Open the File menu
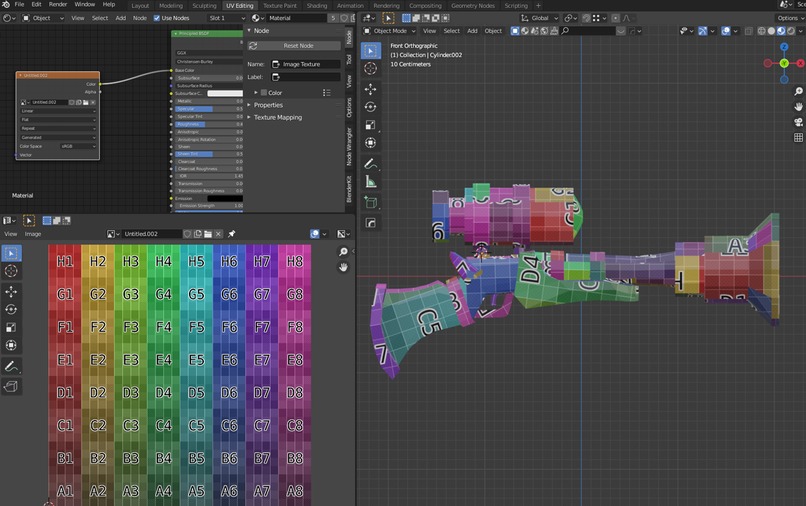The image size is (806, 506). click(x=19, y=4)
